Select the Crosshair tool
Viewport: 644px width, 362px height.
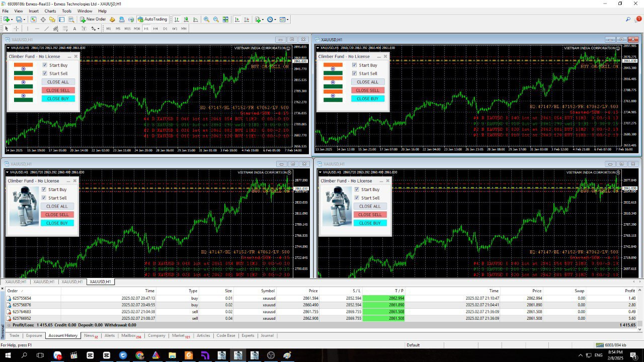[16, 29]
